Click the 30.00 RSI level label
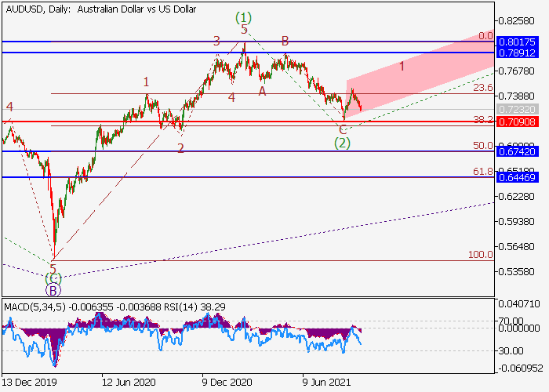549x392 pixels. [x=511, y=350]
